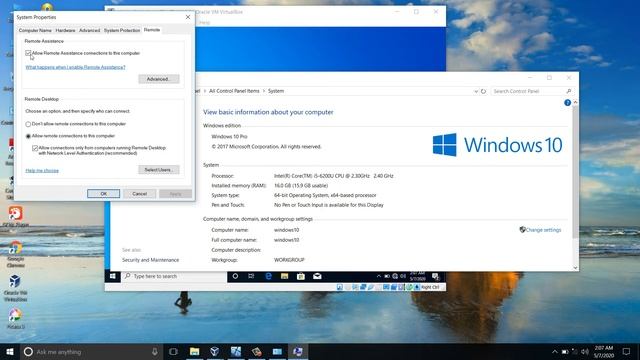
Task: Open the Computer Name tab
Action: tap(35, 30)
